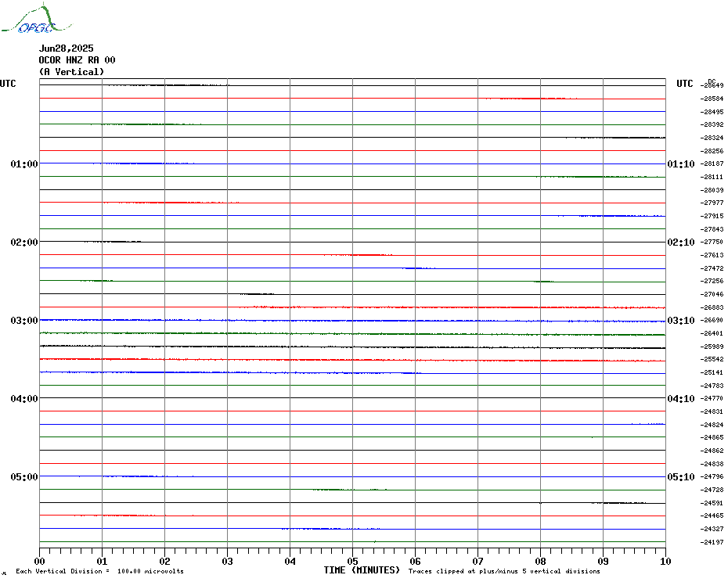
Task: Click the DC offset value "-28187"
Action: point(712,163)
